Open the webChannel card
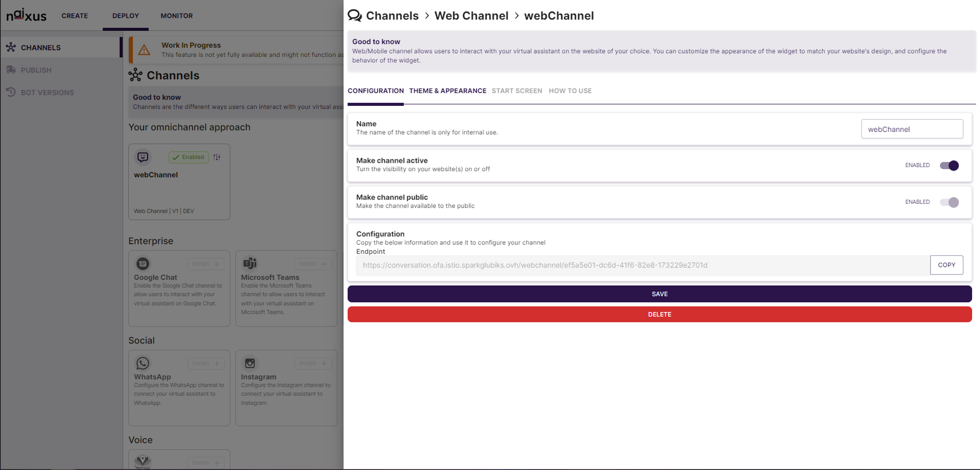The image size is (980, 470). pos(179,182)
